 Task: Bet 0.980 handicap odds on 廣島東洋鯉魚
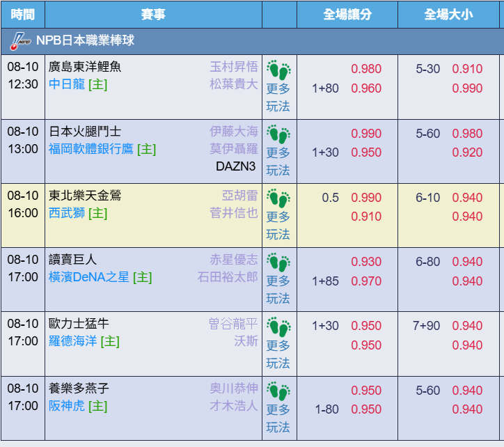pos(366,69)
